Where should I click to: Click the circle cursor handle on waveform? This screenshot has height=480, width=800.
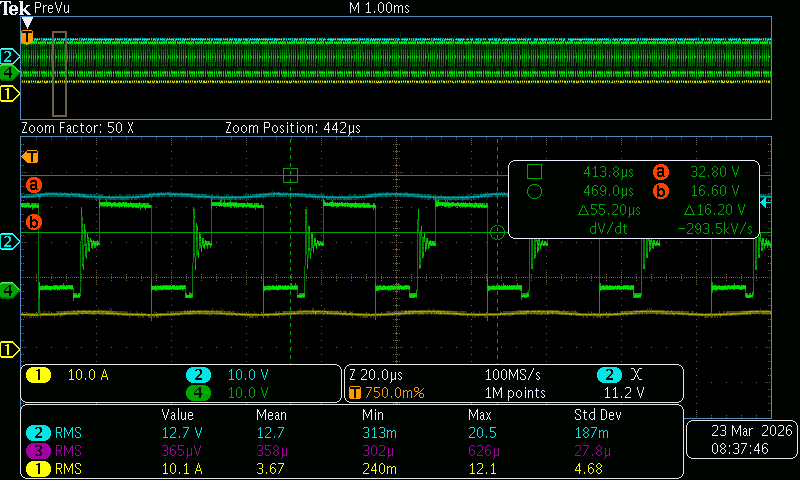coord(497,233)
